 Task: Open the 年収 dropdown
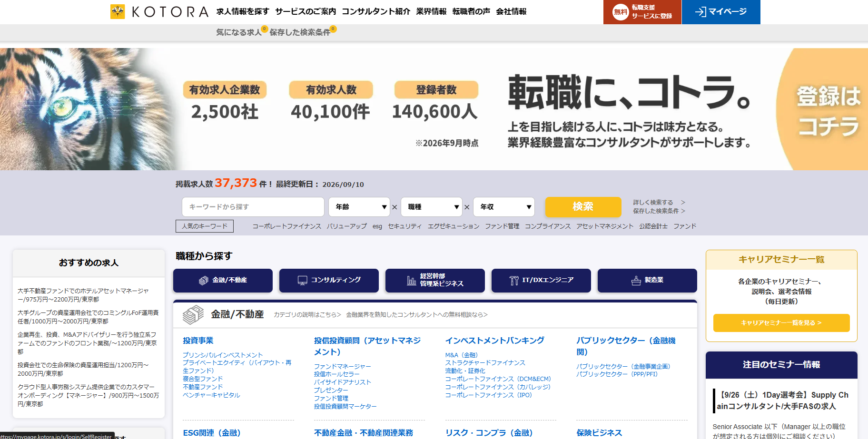tap(504, 207)
